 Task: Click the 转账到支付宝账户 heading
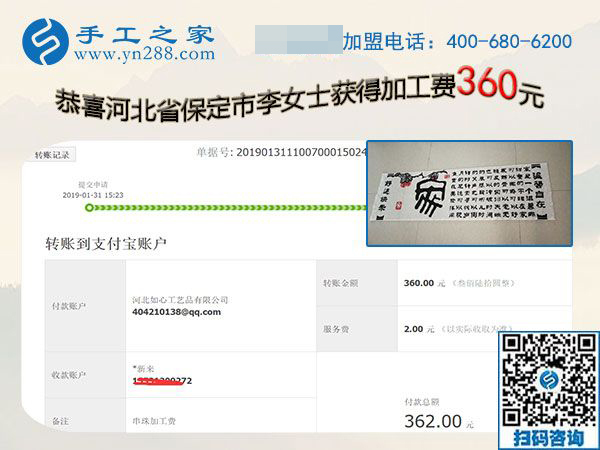(x=106, y=243)
